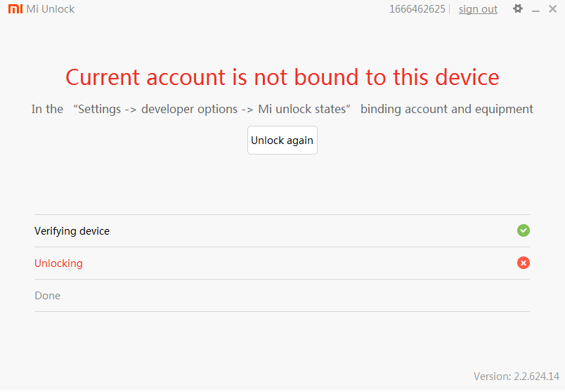Screen dimensions: 565x392
Task: Minimize the Mi Unlock window
Action: (x=536, y=10)
